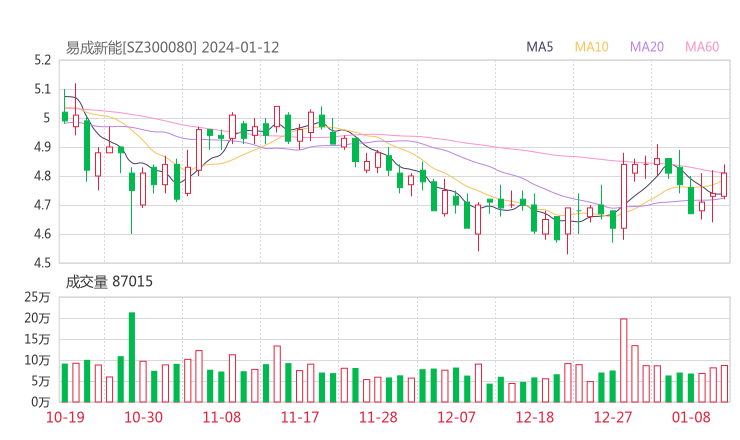The width and height of the screenshot is (740, 440).
Task: Click the MA20 legend label
Action: click(x=647, y=47)
